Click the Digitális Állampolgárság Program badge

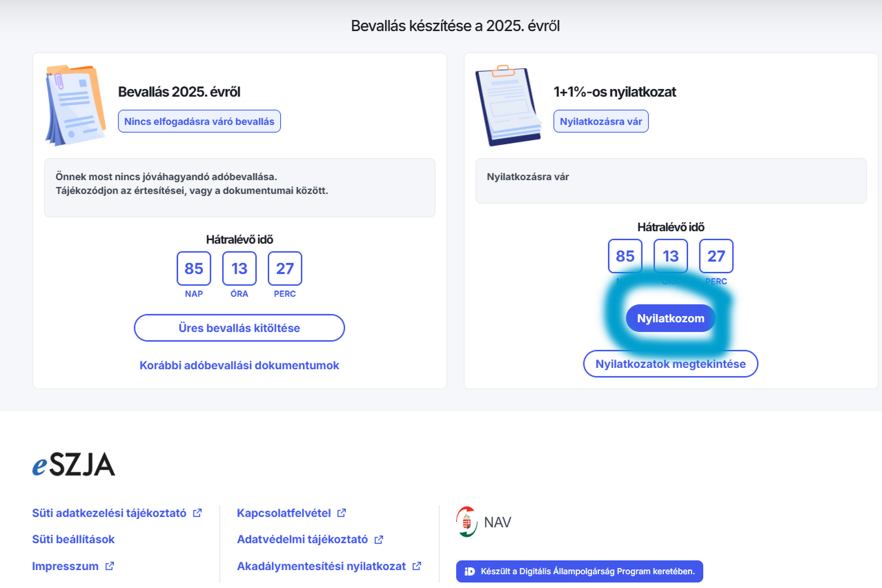579,571
